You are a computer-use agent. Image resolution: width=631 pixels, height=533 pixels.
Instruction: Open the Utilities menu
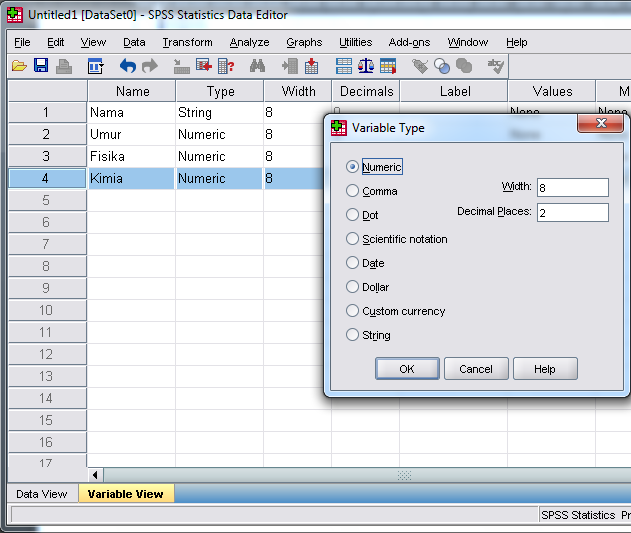356,42
